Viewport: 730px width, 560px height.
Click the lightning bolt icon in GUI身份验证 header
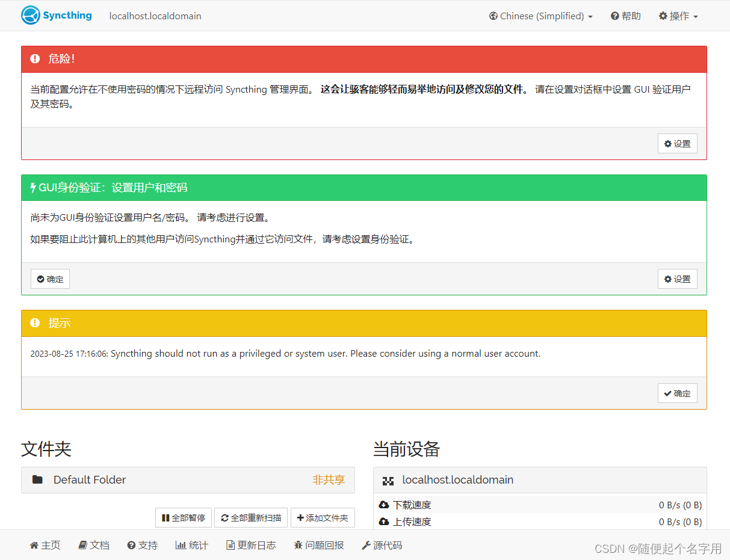(33, 188)
